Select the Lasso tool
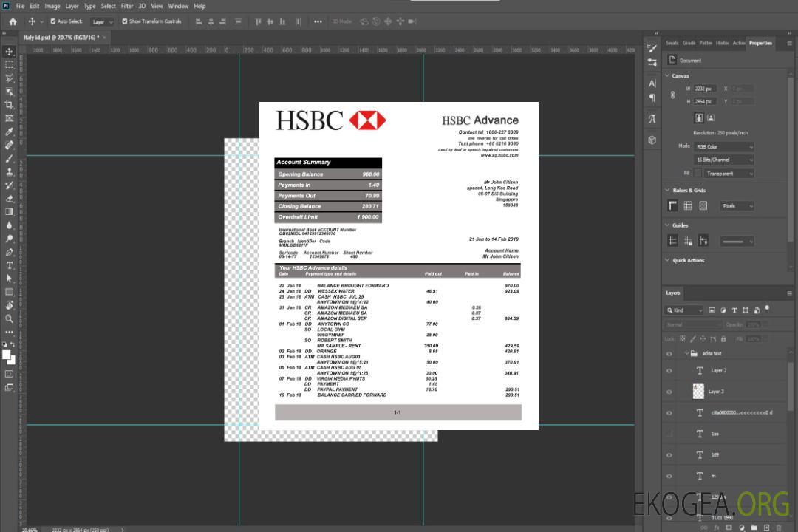798x532 pixels. point(9,78)
